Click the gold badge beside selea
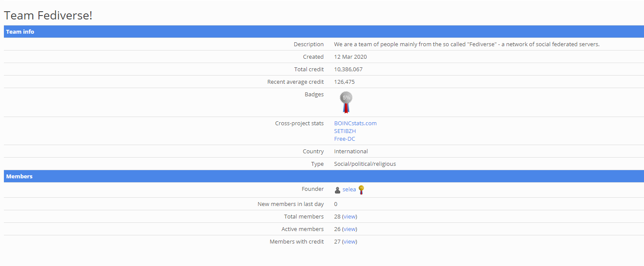 361,189
